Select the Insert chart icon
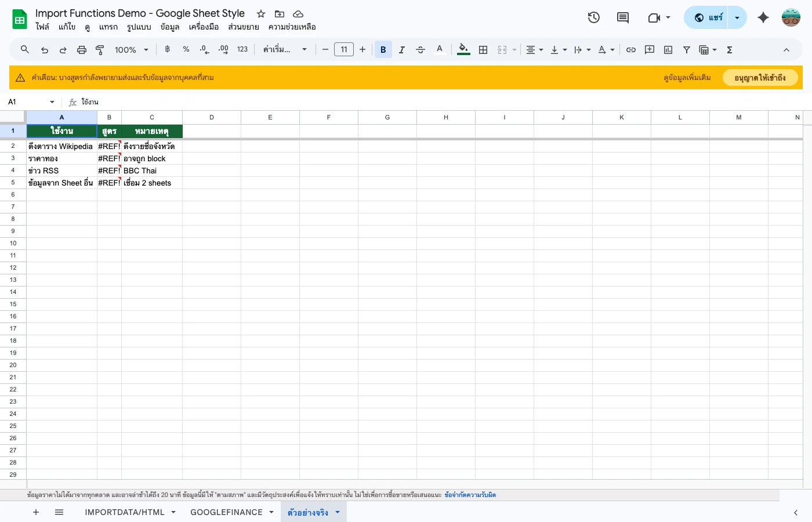Screen dimensions: 812x522 668,49
